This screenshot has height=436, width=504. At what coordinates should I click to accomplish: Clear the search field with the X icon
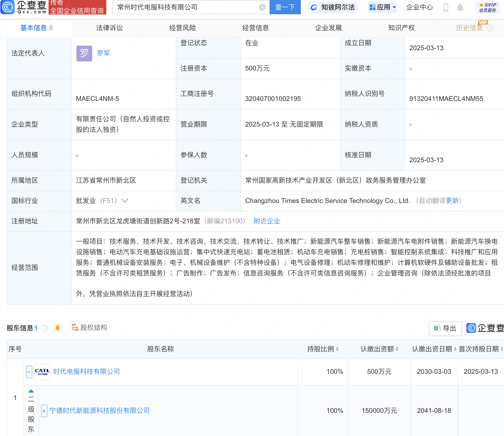point(262,7)
